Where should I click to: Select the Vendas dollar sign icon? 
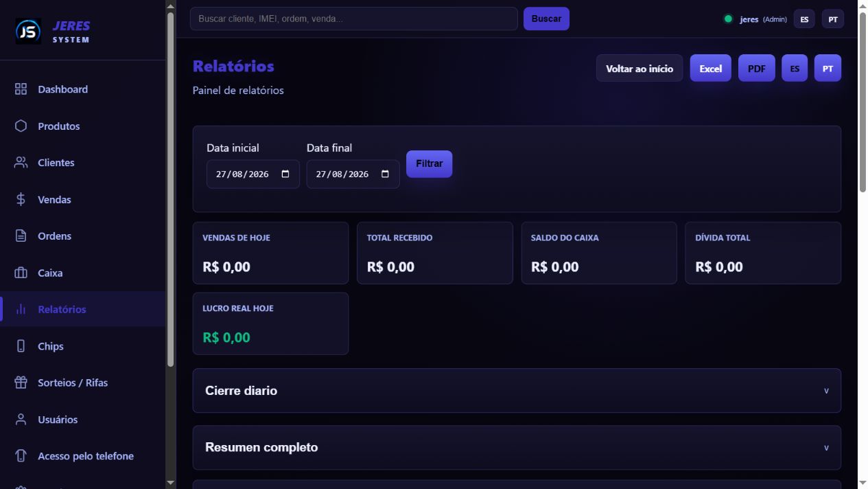21,199
